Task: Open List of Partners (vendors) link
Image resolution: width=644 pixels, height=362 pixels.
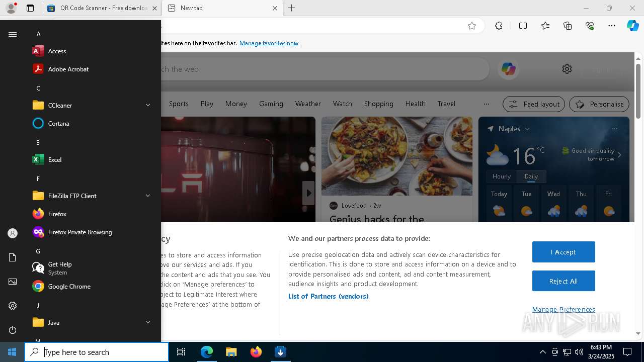Action: point(328,296)
